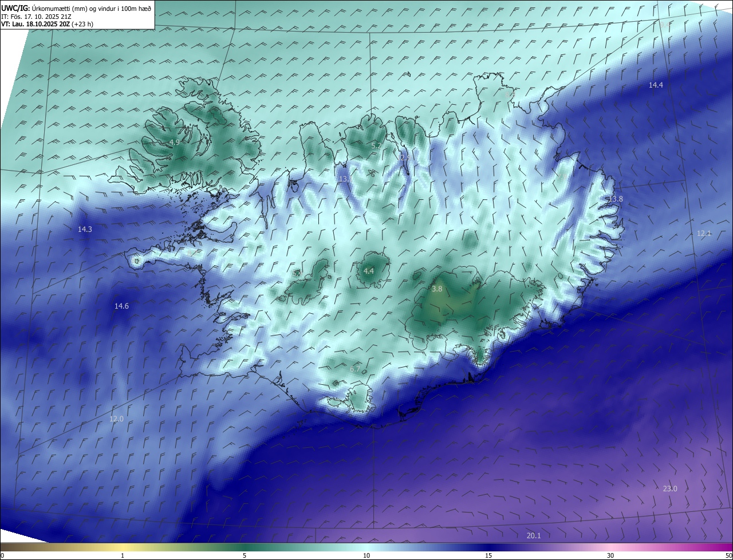This screenshot has width=733, height=560.
Task: Click the '10' tick on the color scale
Action: click(366, 555)
